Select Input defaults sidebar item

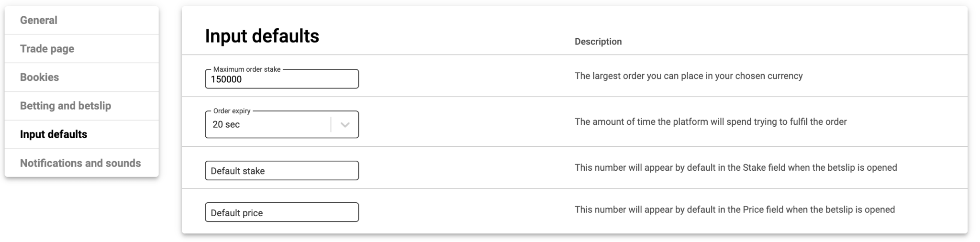point(54,134)
